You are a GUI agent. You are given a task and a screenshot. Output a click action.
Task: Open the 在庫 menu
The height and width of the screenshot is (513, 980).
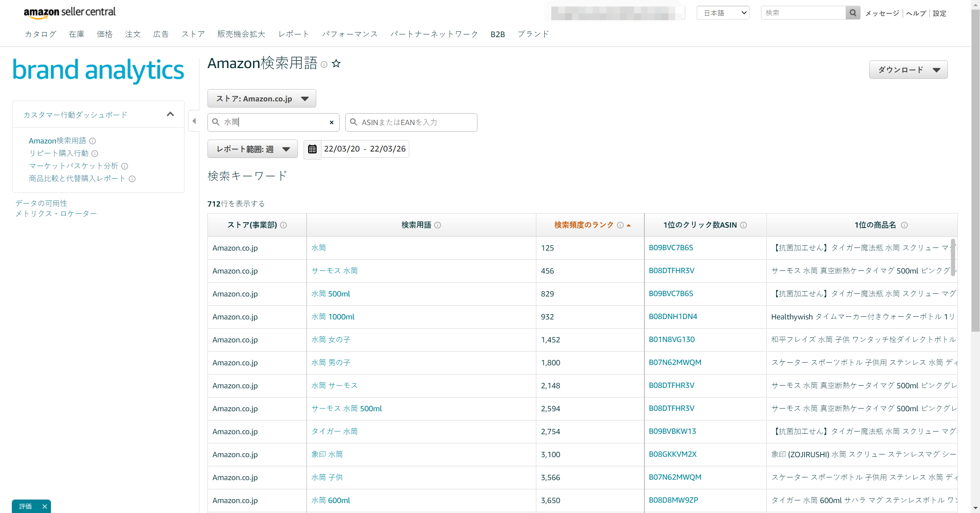tap(77, 34)
